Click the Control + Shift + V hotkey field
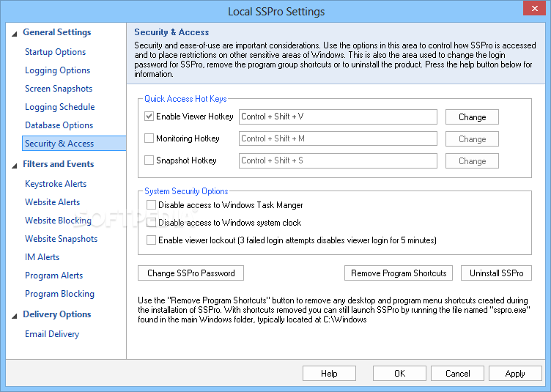Viewport: 551px width, 392px height. [338, 117]
